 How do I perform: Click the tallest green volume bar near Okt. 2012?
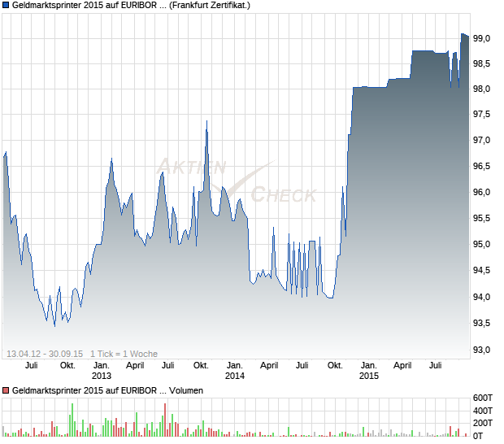(x=72, y=420)
